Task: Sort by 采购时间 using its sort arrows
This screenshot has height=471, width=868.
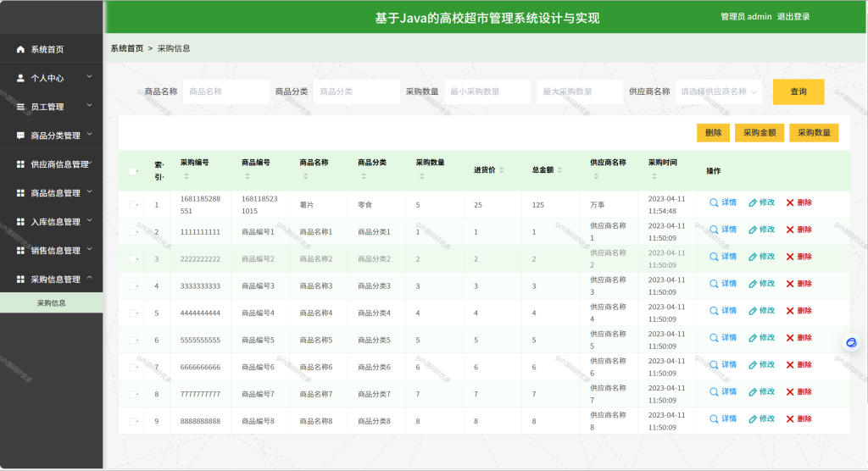Action: (x=654, y=176)
